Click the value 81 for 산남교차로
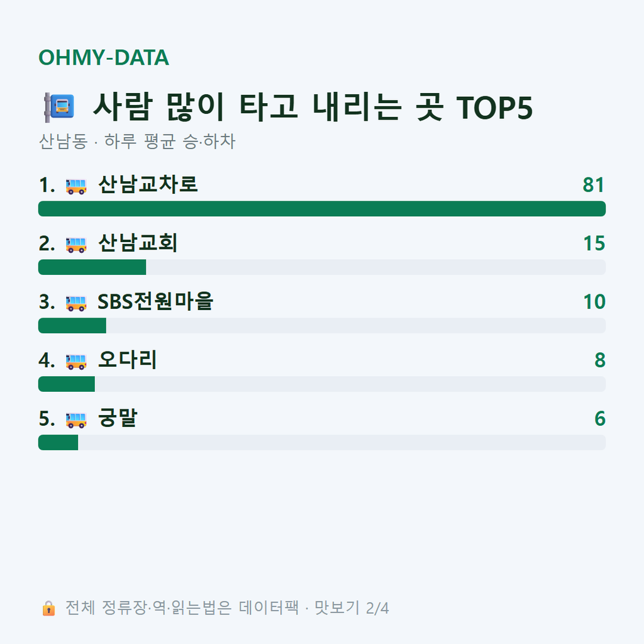Viewport: 644px width, 644px height. coord(594,185)
